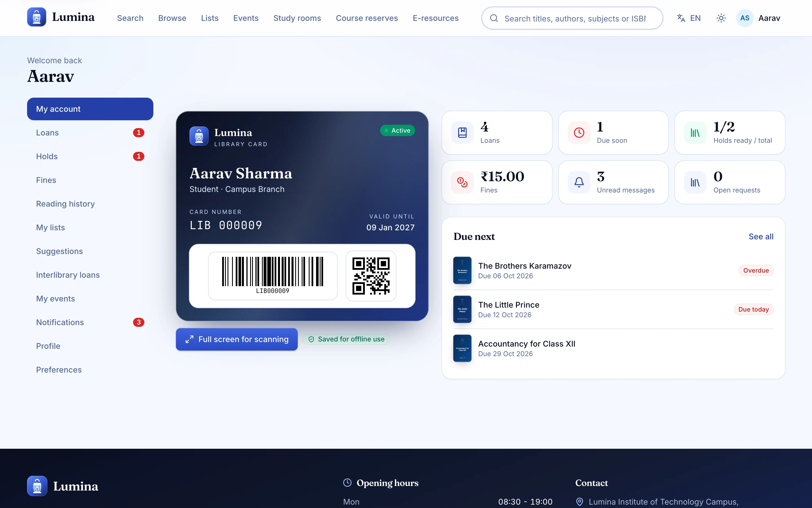The image size is (812, 508).
Task: Toggle the sun theme icon
Action: [721, 18]
